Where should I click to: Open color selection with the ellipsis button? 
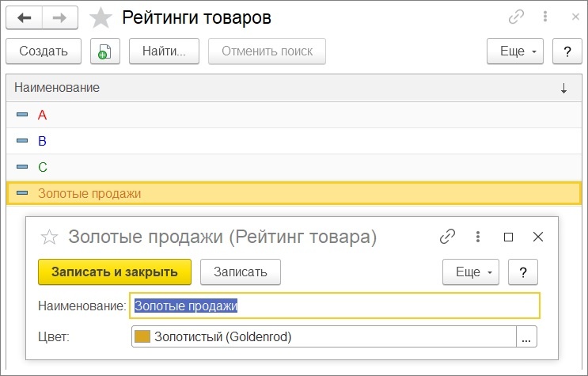[526, 336]
